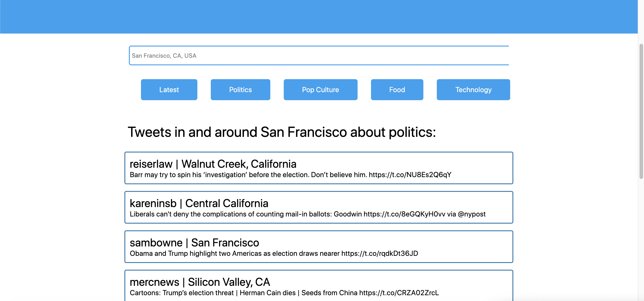Click the sambowne | San Francisco heading
The height and width of the screenshot is (301, 644).
point(194,243)
